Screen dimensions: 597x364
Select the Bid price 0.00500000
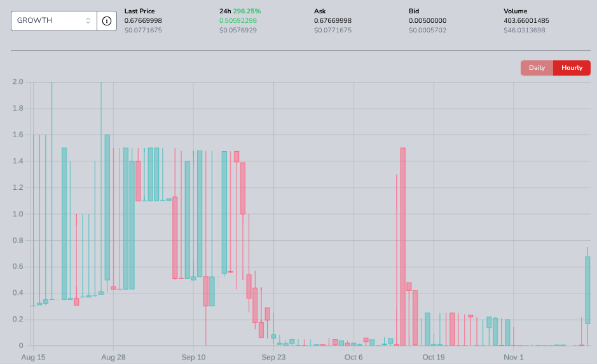(427, 20)
